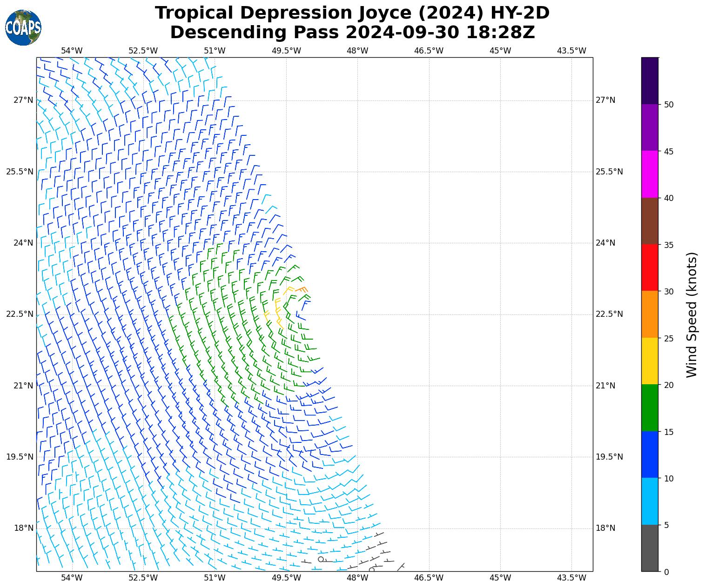This screenshot has width=705, height=588.
Task: Click the 24°N label on left axis
Action: pyautogui.click(x=20, y=243)
